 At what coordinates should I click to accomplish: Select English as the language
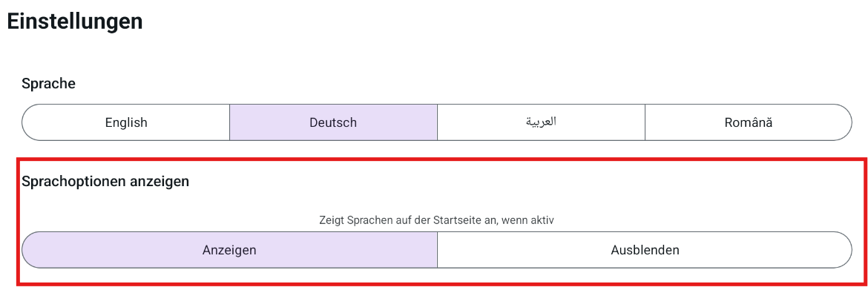point(126,122)
